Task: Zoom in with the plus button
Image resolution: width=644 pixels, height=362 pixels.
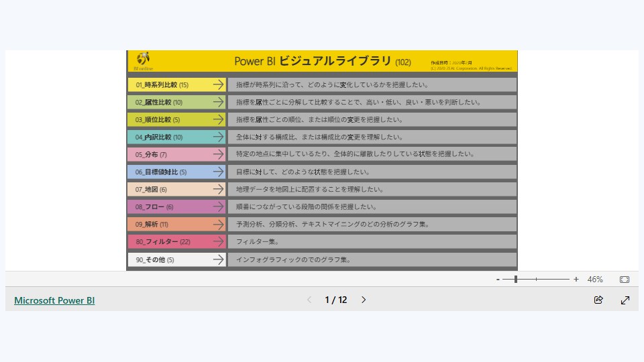Action: [576, 280]
